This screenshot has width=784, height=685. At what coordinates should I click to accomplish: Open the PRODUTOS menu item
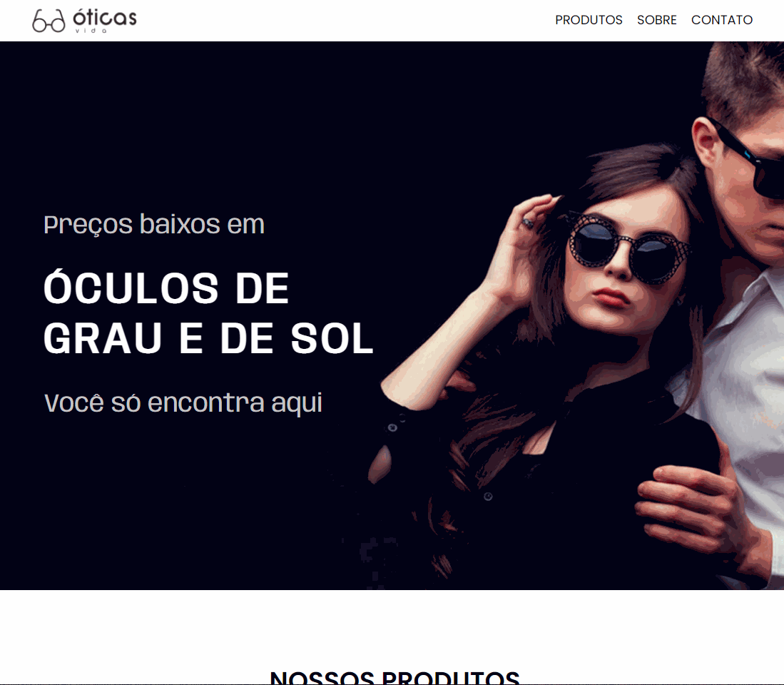(x=589, y=20)
